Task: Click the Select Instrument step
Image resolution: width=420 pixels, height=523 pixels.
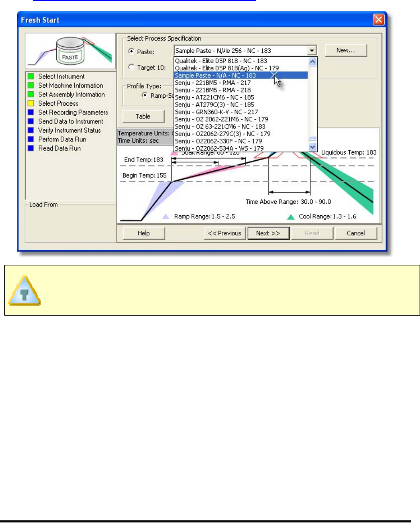Action: click(62, 76)
